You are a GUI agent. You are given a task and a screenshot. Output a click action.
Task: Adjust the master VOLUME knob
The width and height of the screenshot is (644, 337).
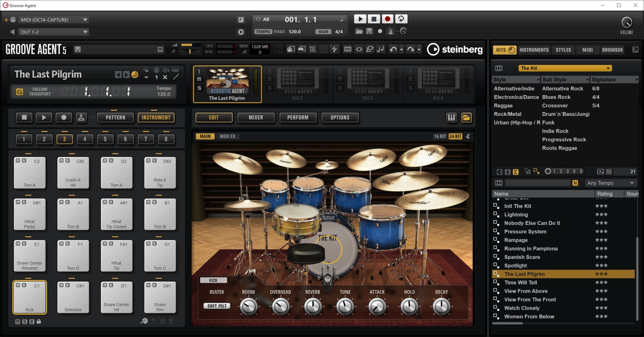point(626,23)
